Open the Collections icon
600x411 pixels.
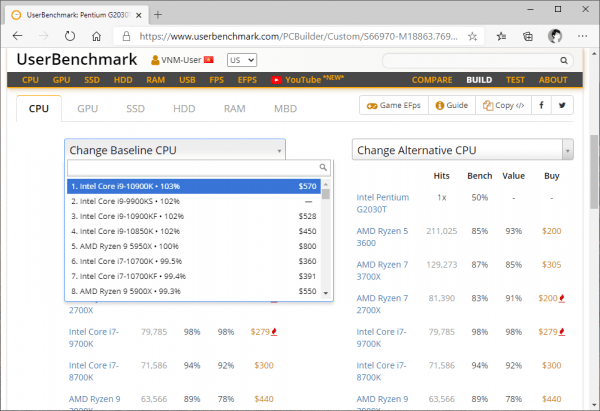(528, 36)
